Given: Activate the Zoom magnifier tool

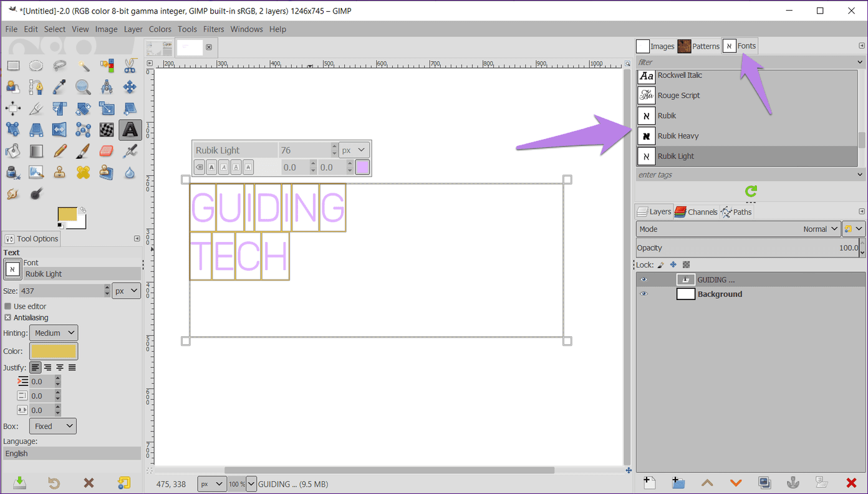Looking at the screenshot, I should (83, 87).
